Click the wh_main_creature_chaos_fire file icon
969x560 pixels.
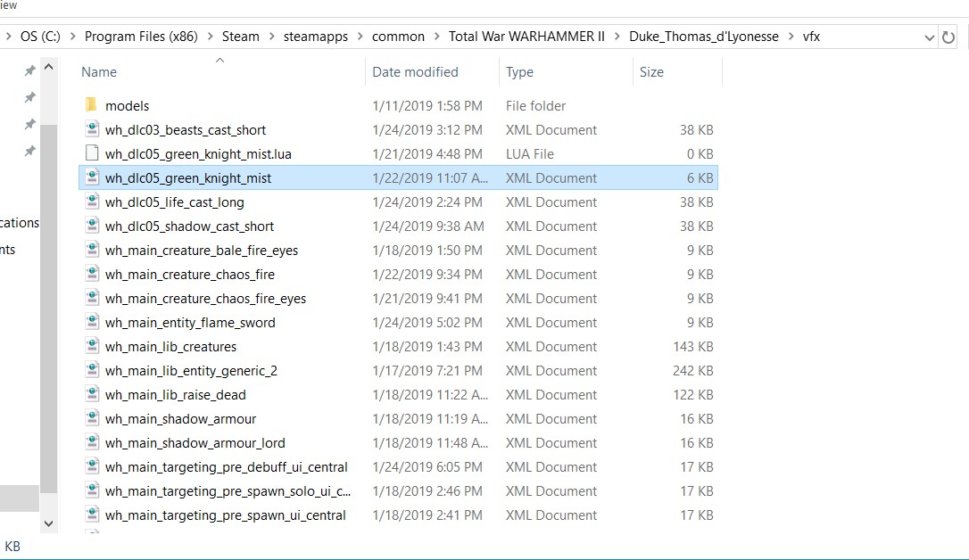point(92,274)
